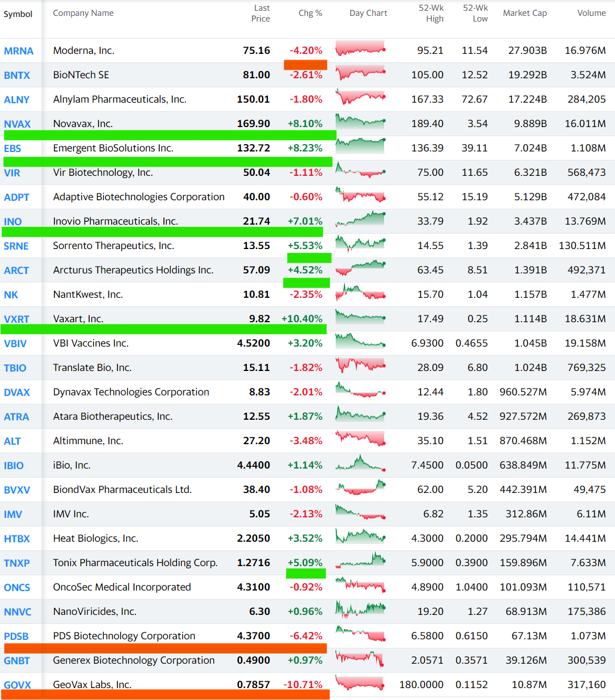Open the BVXV ticker link

click(x=17, y=490)
